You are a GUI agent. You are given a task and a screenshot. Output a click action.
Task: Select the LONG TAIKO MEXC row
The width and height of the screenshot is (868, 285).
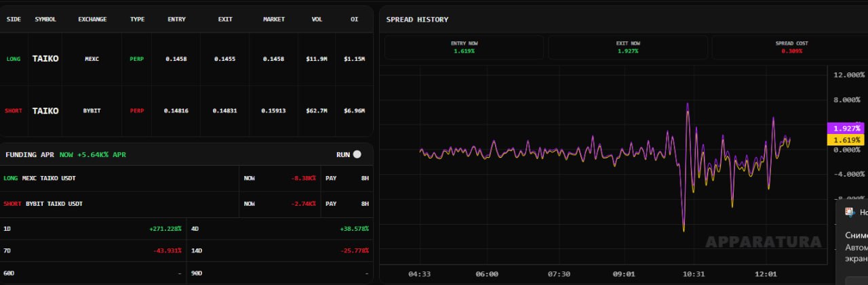click(186, 59)
